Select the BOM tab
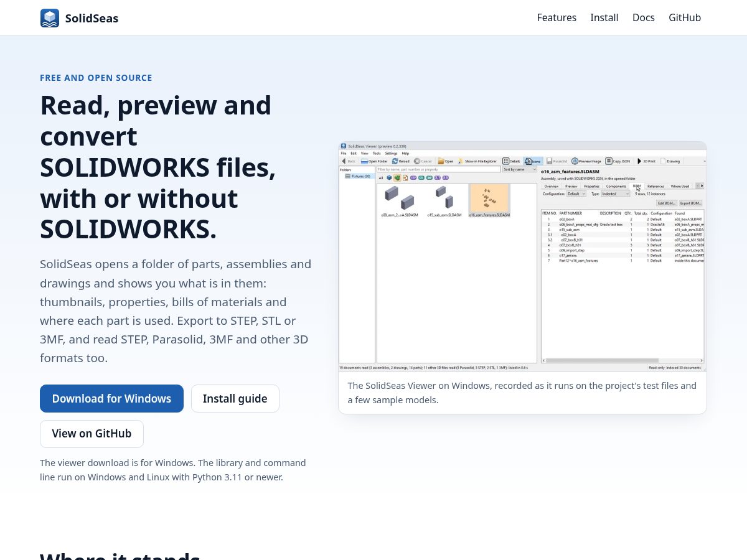The height and width of the screenshot is (560, 747). (637, 186)
